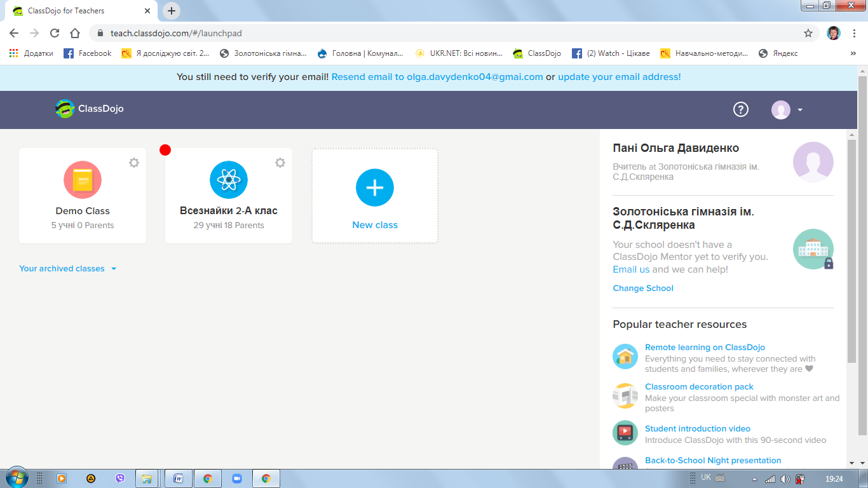Open Remote learning on ClassDojo link
Viewport: 868px width, 488px height.
point(705,348)
